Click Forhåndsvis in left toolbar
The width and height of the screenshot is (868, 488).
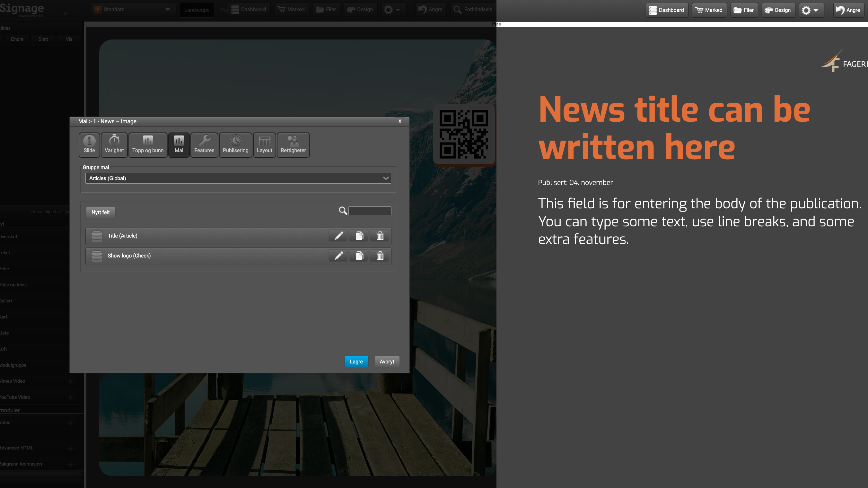coord(473,9)
